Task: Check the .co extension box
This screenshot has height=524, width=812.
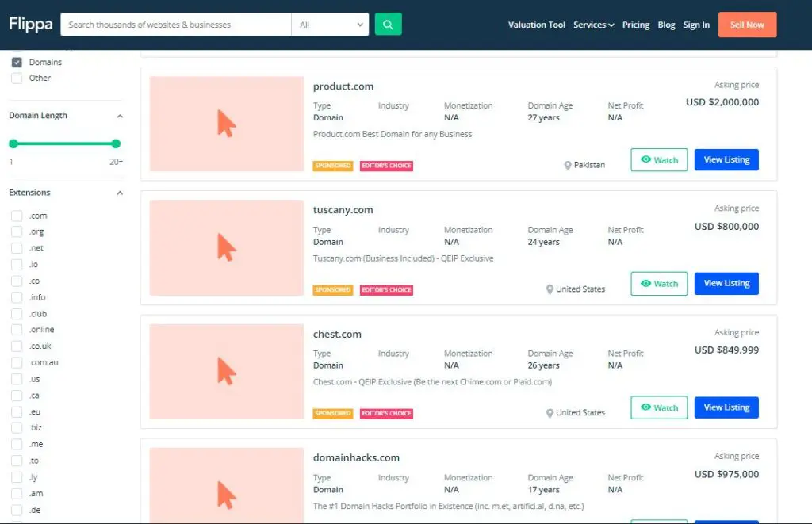Action: pyautogui.click(x=17, y=281)
